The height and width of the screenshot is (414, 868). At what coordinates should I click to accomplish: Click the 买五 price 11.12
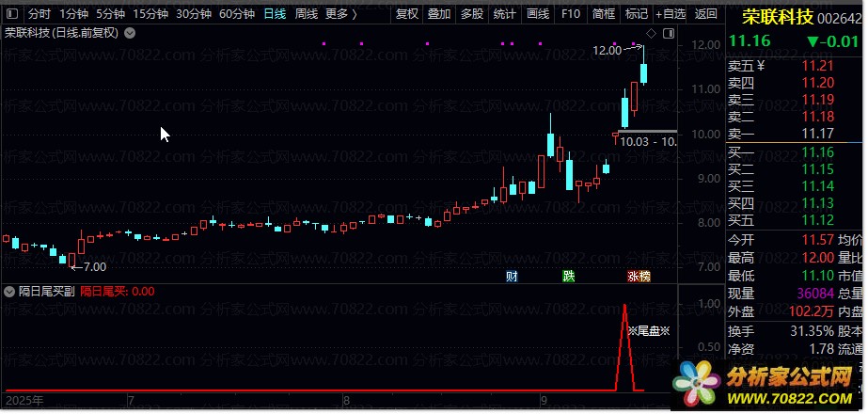(x=817, y=220)
